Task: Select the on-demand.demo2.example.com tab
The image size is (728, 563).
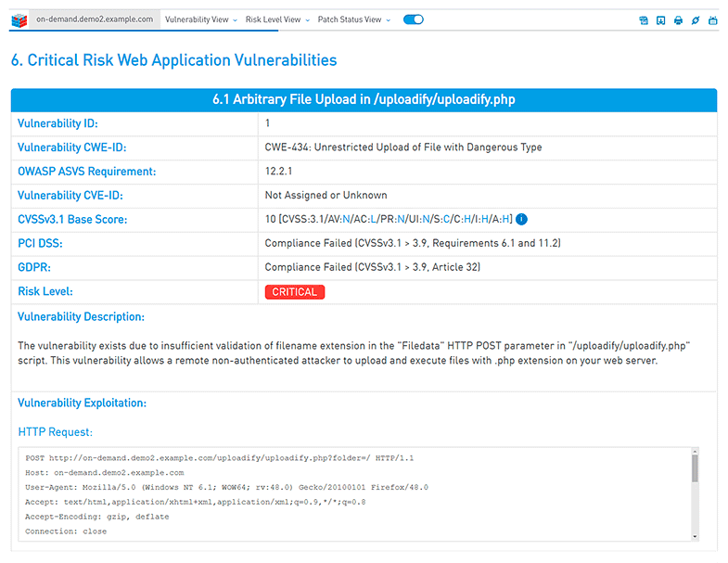Action: [x=95, y=19]
